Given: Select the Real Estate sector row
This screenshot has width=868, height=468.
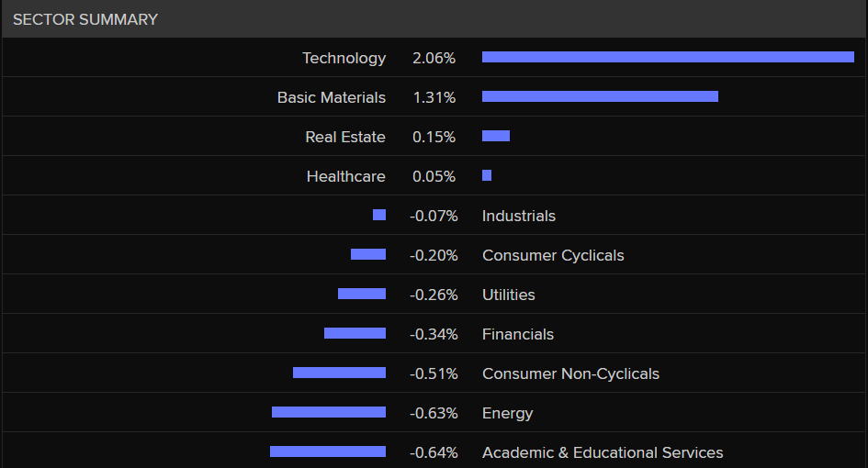Looking at the screenshot, I should [x=344, y=137].
